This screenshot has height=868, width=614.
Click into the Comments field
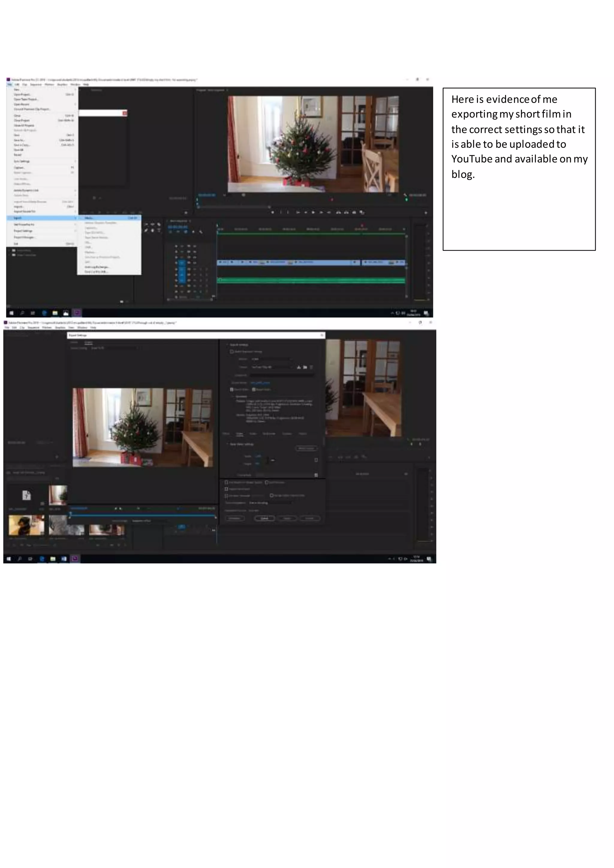pyautogui.click(x=282, y=375)
